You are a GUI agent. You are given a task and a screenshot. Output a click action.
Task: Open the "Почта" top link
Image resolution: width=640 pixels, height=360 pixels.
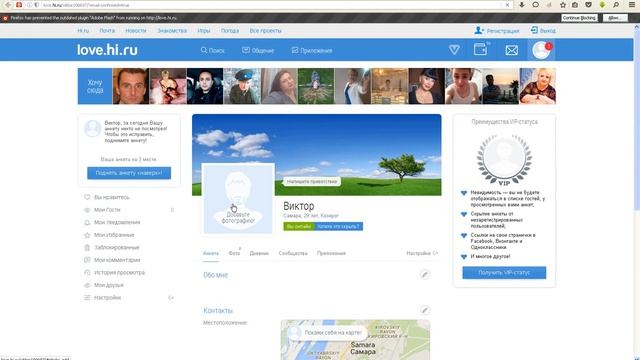[x=107, y=31]
